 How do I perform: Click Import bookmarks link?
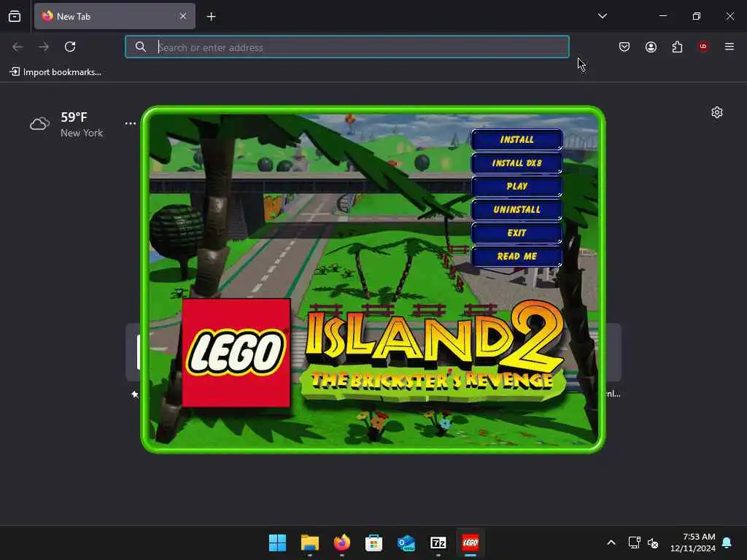coord(55,72)
